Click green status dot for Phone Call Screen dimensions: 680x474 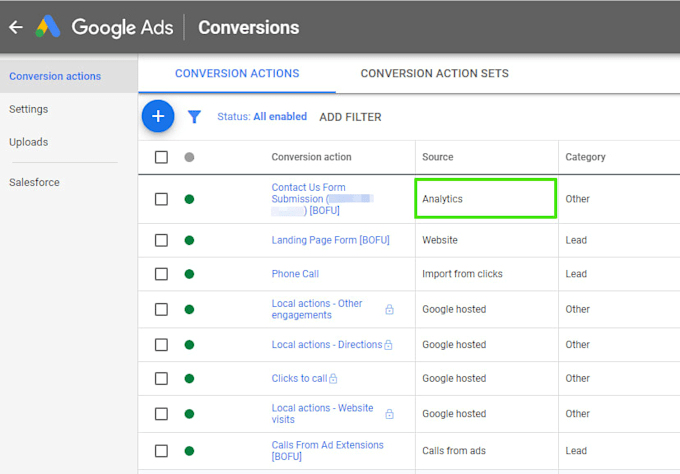point(189,274)
